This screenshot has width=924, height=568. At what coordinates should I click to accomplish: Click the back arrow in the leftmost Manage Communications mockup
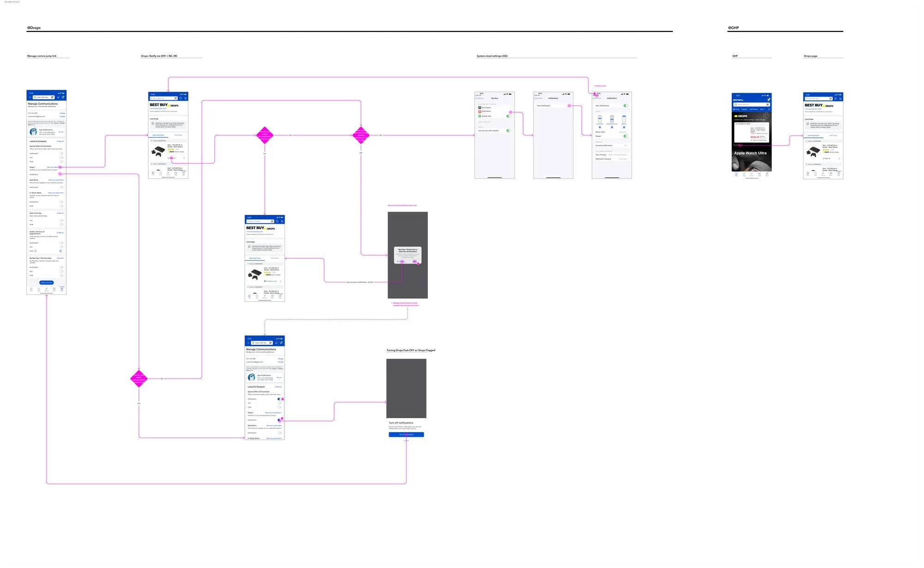coord(30,98)
